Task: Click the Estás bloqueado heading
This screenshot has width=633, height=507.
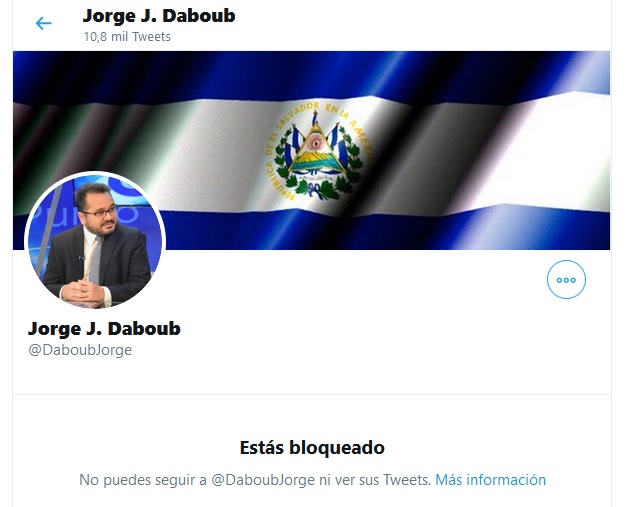Action: click(x=312, y=448)
